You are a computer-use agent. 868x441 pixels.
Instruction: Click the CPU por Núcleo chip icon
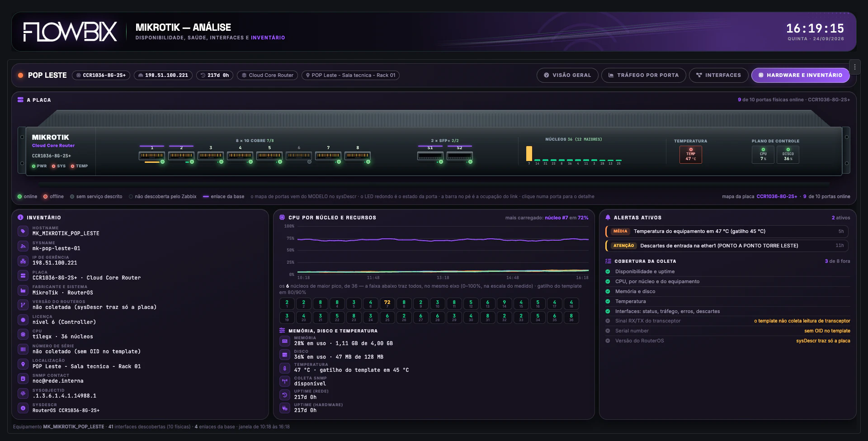282,218
